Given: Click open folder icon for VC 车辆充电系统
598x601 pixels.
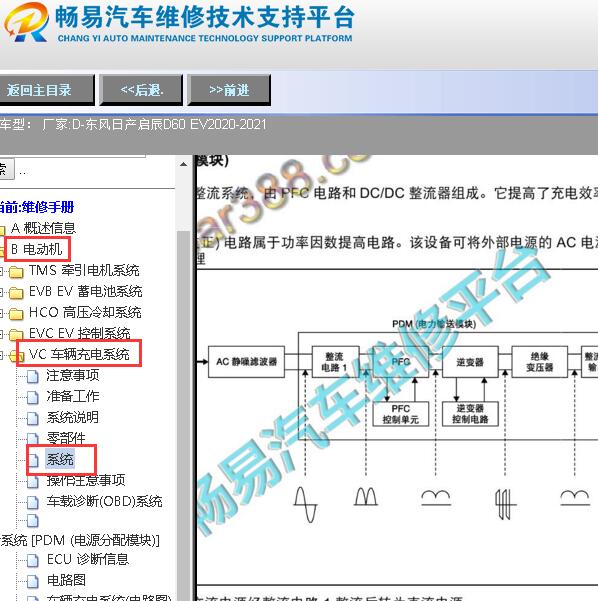Looking at the screenshot, I should (17, 356).
